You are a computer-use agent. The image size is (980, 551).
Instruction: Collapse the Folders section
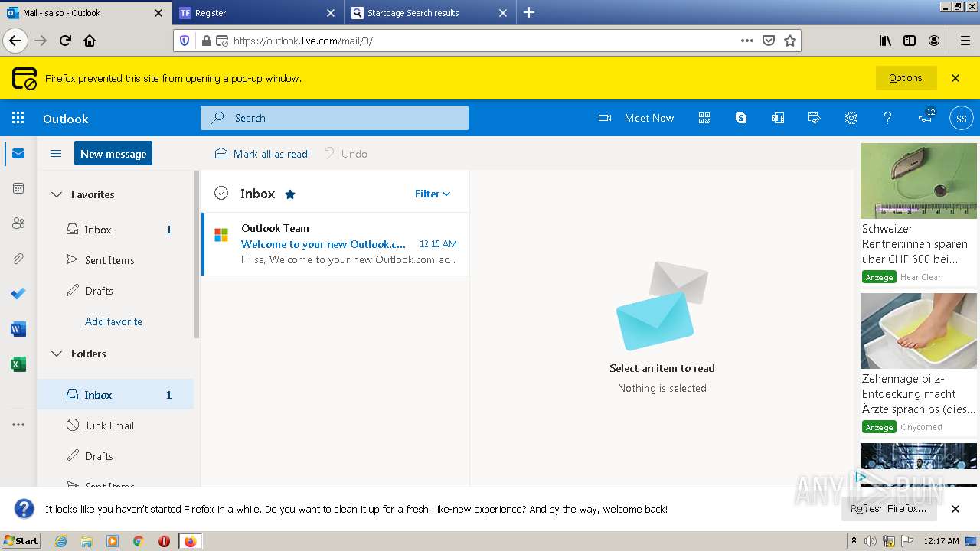point(56,354)
